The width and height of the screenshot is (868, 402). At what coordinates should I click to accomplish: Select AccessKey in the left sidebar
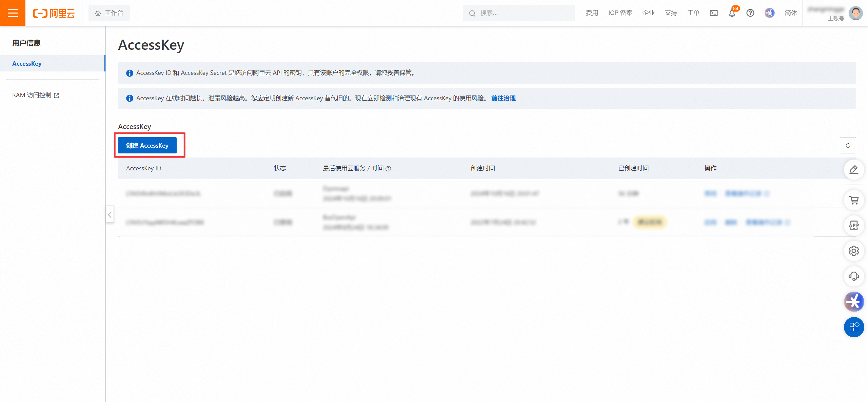click(53, 63)
